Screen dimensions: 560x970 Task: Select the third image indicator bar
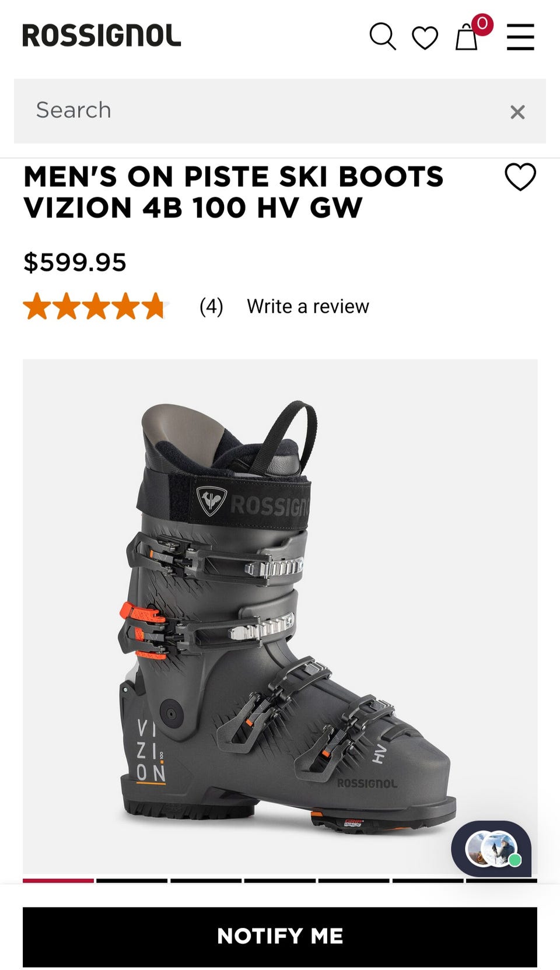(x=206, y=881)
